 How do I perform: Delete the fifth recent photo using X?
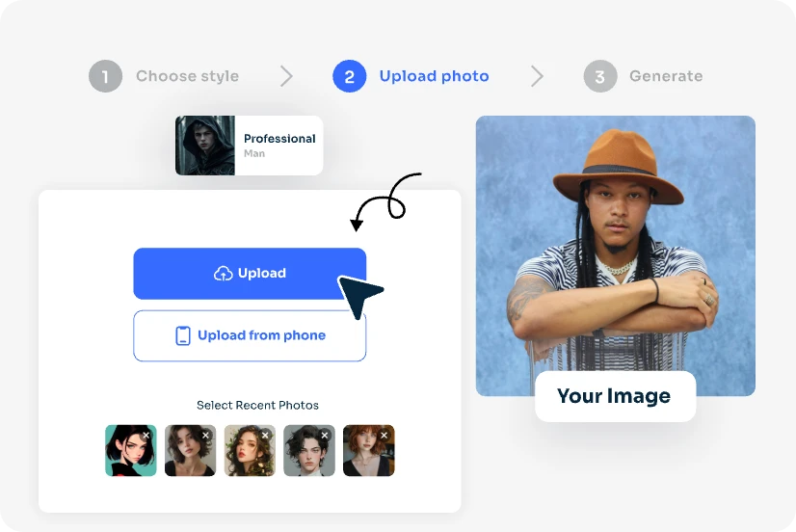coord(385,436)
